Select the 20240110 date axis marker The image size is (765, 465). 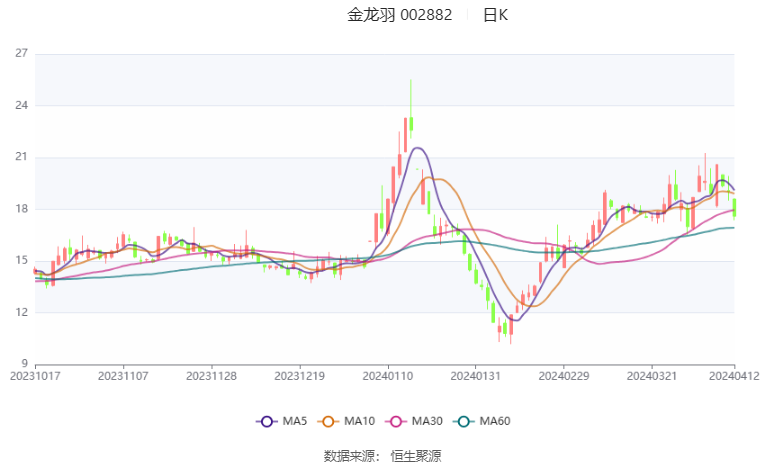(388, 376)
